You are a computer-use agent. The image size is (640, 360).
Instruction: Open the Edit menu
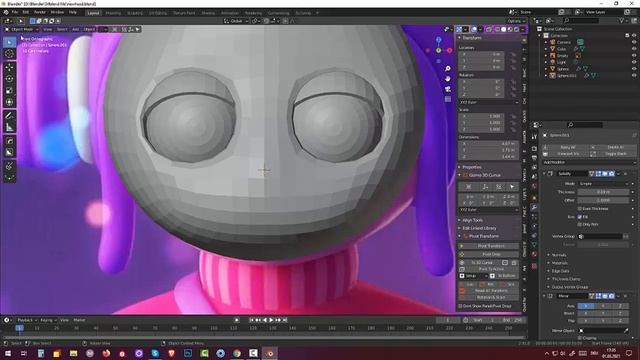pos(26,12)
